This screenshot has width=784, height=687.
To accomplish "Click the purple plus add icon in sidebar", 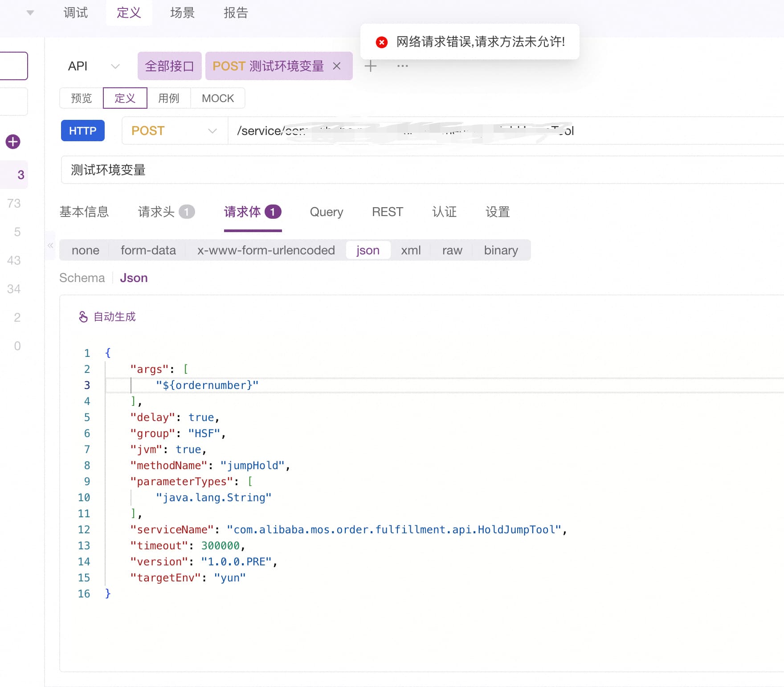I will click(x=13, y=142).
